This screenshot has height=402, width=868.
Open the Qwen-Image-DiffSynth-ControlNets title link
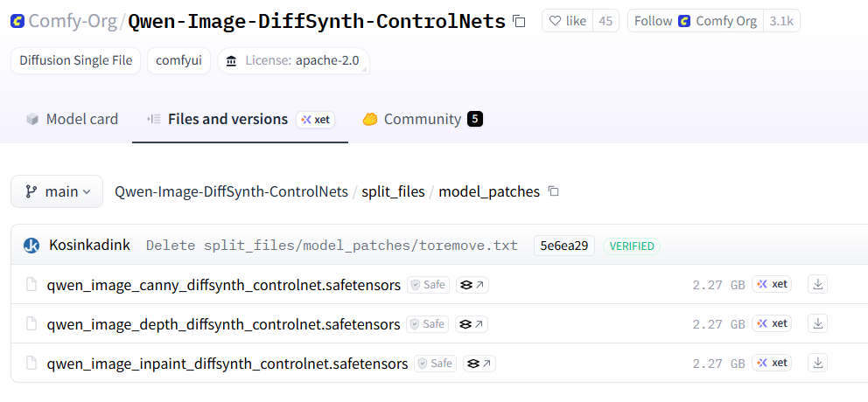coord(317,21)
